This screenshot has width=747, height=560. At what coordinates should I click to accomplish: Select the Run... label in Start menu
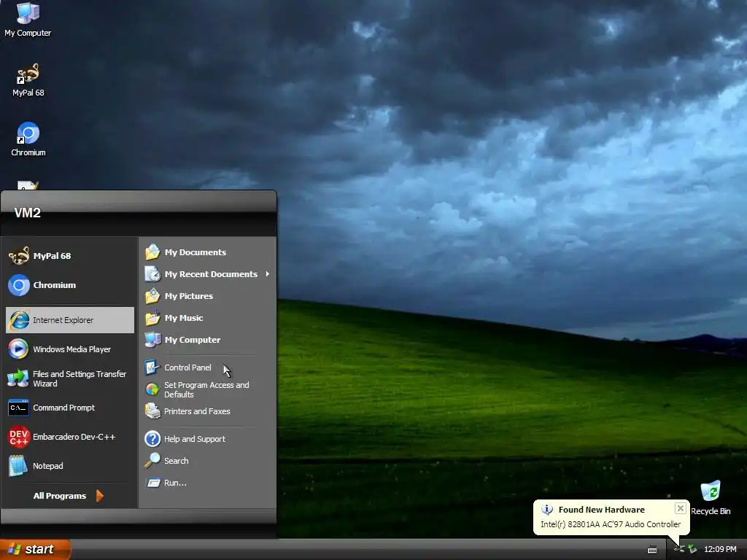coord(175,483)
